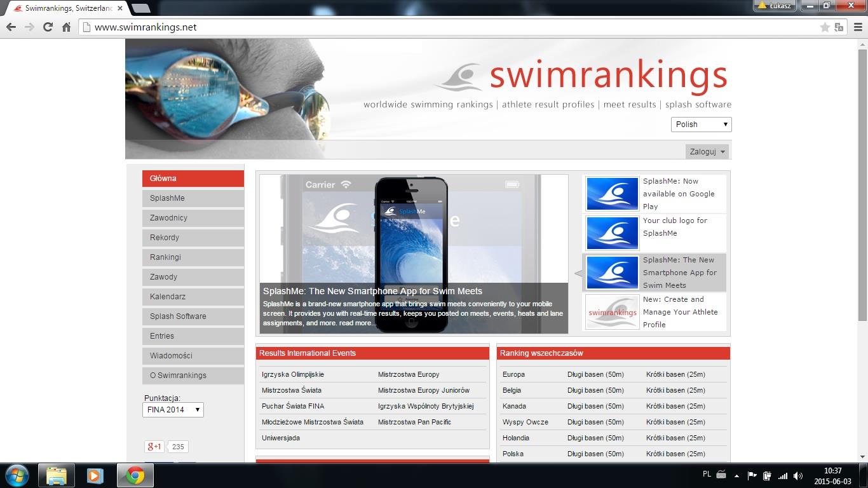Reload the page with the refresh icon
This screenshot has height=488, width=868.
pyautogui.click(x=48, y=27)
